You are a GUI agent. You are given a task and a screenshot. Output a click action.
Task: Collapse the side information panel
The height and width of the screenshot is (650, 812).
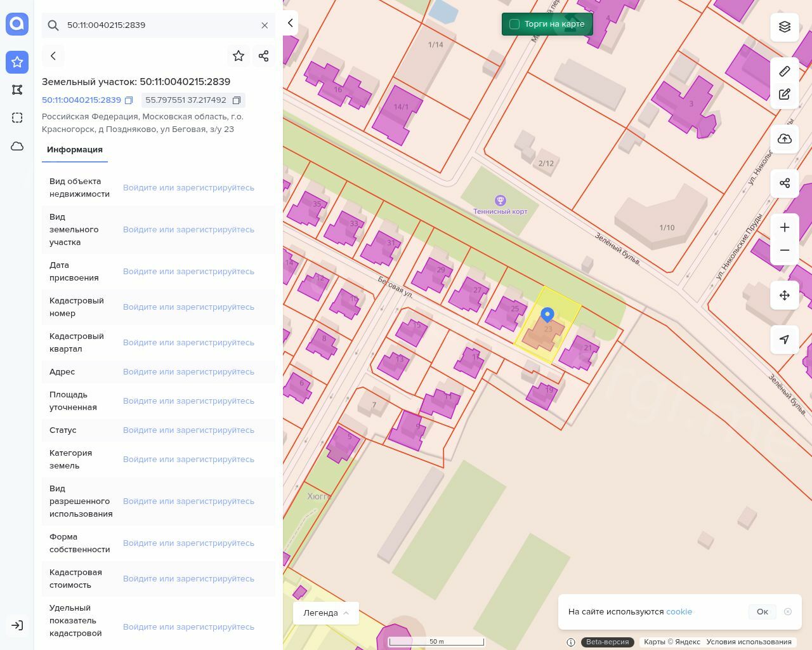290,23
